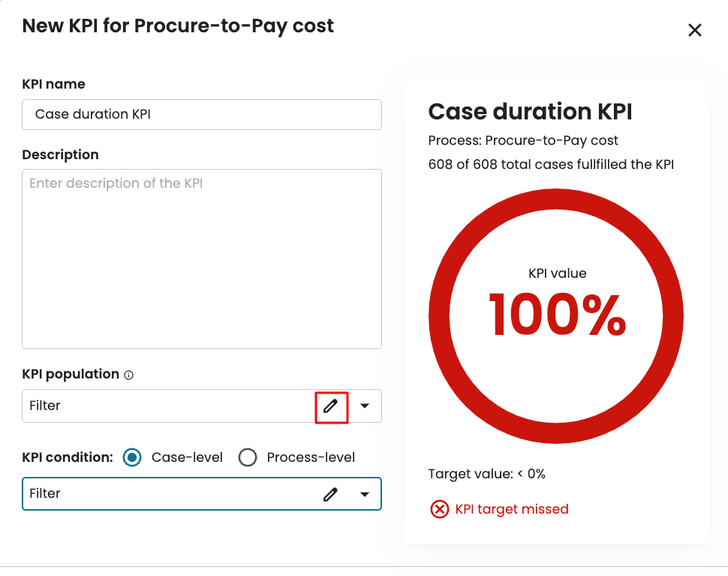Select the Process-level radio button
728x576 pixels.
pyautogui.click(x=248, y=457)
